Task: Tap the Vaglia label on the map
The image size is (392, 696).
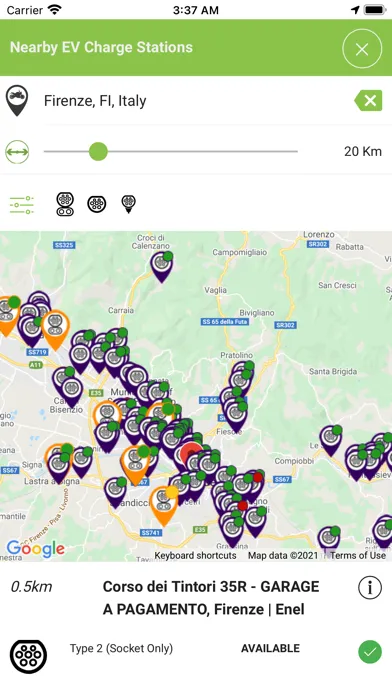Action: pyautogui.click(x=215, y=290)
